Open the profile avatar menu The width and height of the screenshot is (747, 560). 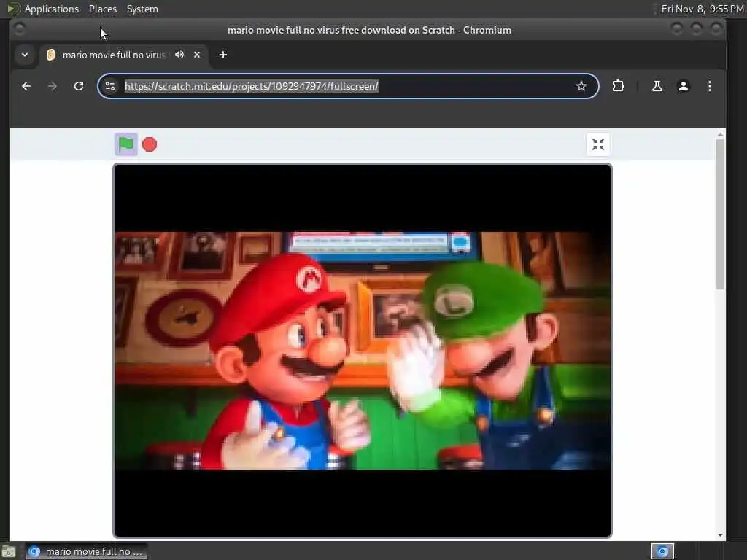[x=683, y=86]
